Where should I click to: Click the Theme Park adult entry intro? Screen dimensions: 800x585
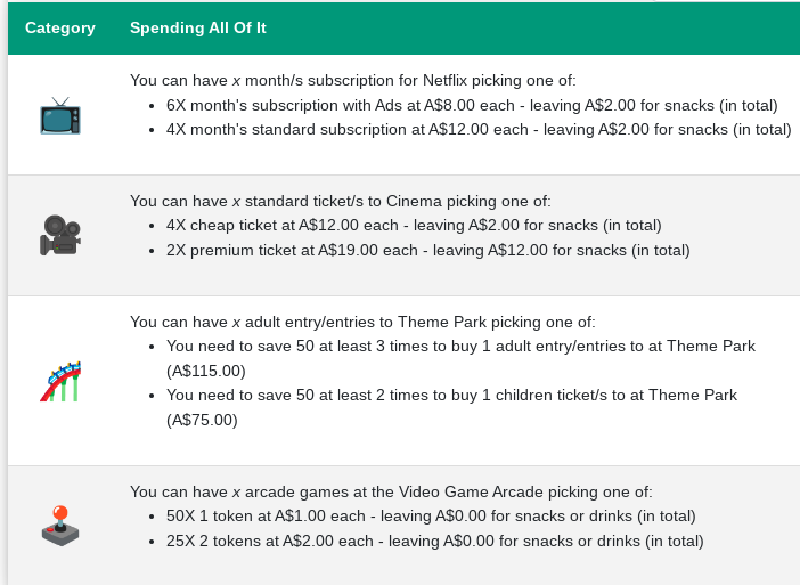coord(362,322)
